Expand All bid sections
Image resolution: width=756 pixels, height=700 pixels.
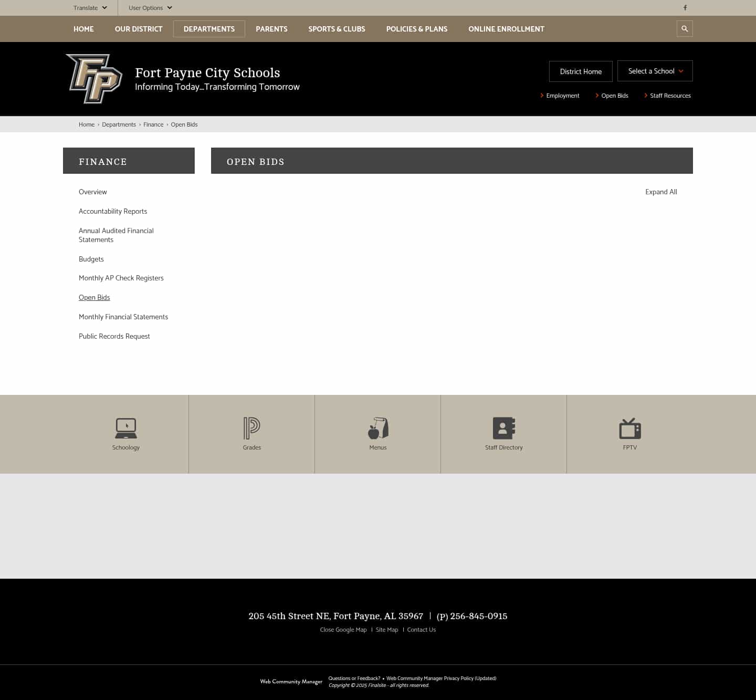661,192
